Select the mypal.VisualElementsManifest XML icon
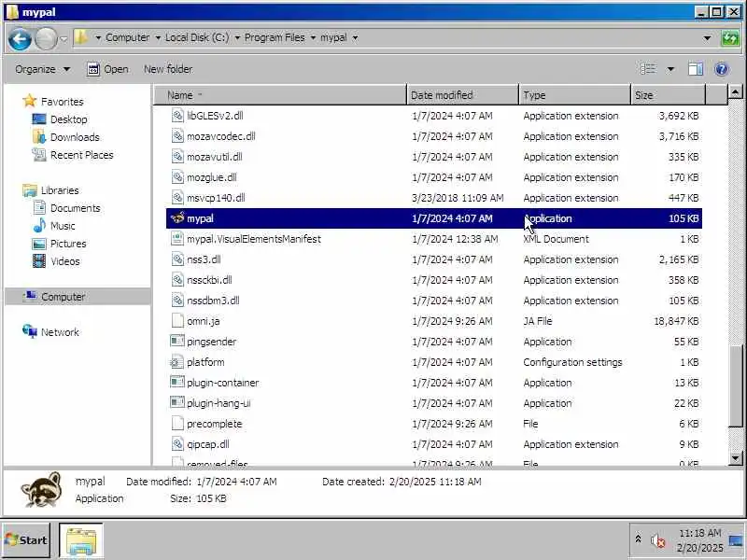Image resolution: width=747 pixels, height=560 pixels. pos(177,239)
